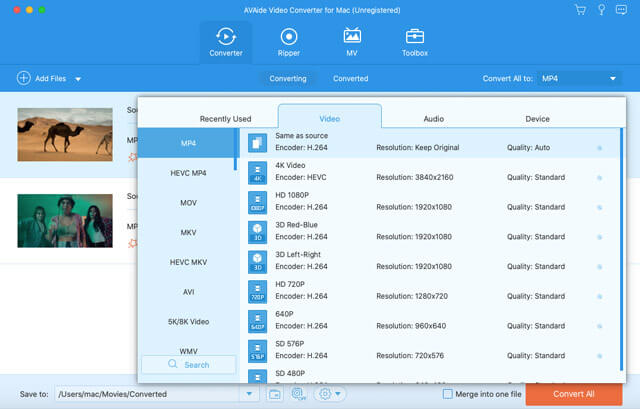Click the shopping cart icon
Viewport: 640px width, 409px height.
click(580, 10)
